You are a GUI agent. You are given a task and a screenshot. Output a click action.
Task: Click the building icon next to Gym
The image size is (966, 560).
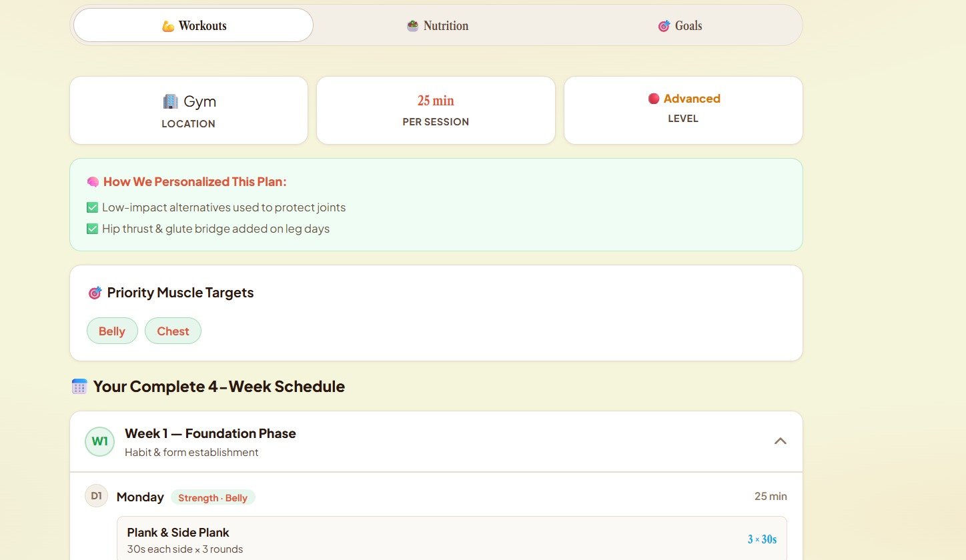coord(170,101)
